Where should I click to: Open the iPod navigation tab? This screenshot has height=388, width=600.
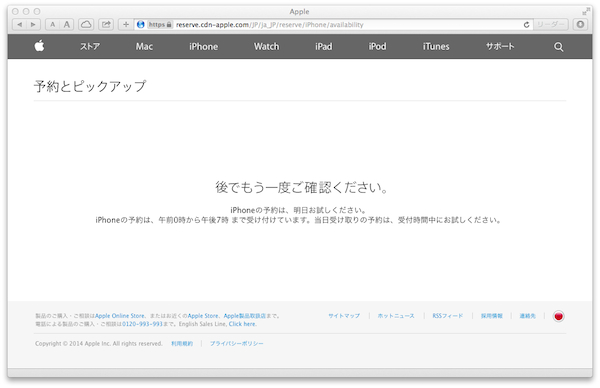(377, 47)
